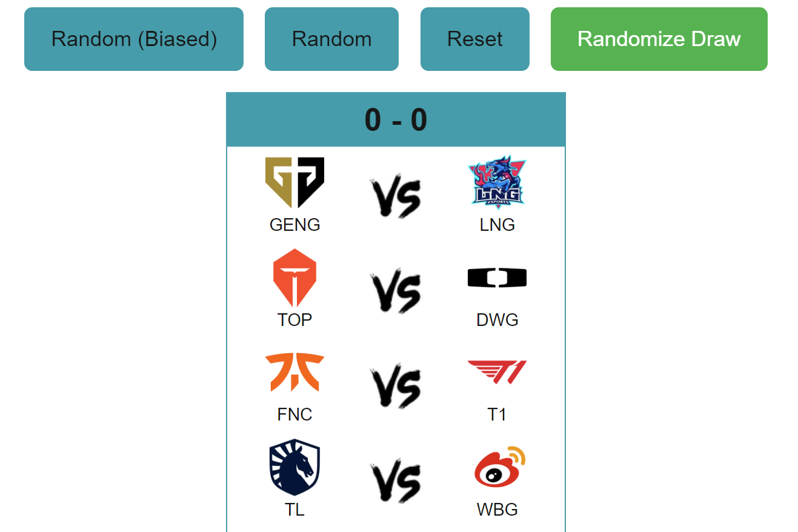Viewport: 798px width, 532px height.
Task: Click the LNG team name label
Action: click(x=497, y=225)
